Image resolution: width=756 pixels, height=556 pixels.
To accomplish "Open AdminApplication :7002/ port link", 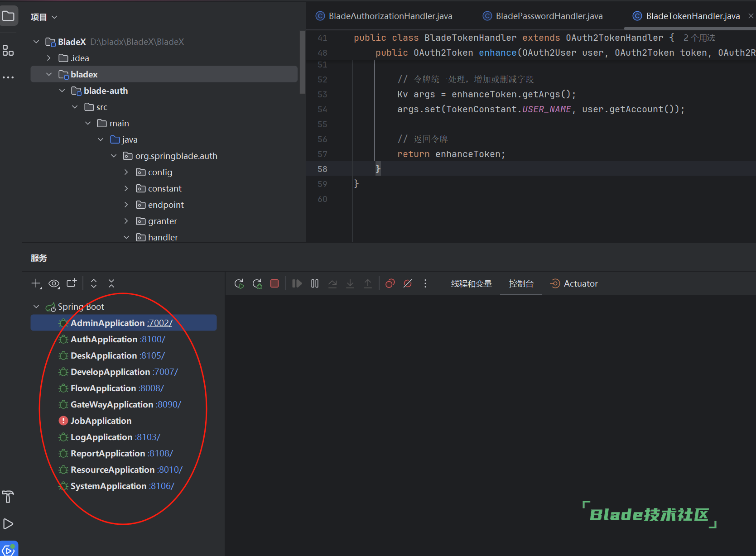I will 159,323.
